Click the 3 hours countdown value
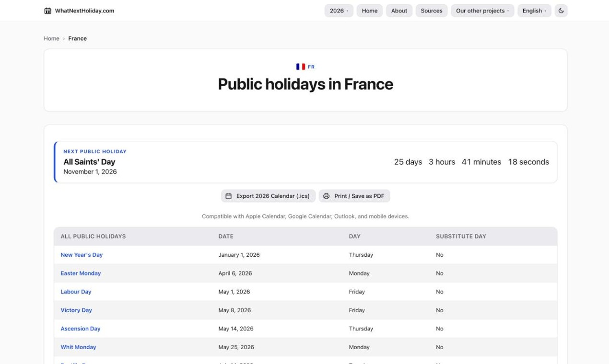Viewport: 609px width, 364px height. coord(442,162)
